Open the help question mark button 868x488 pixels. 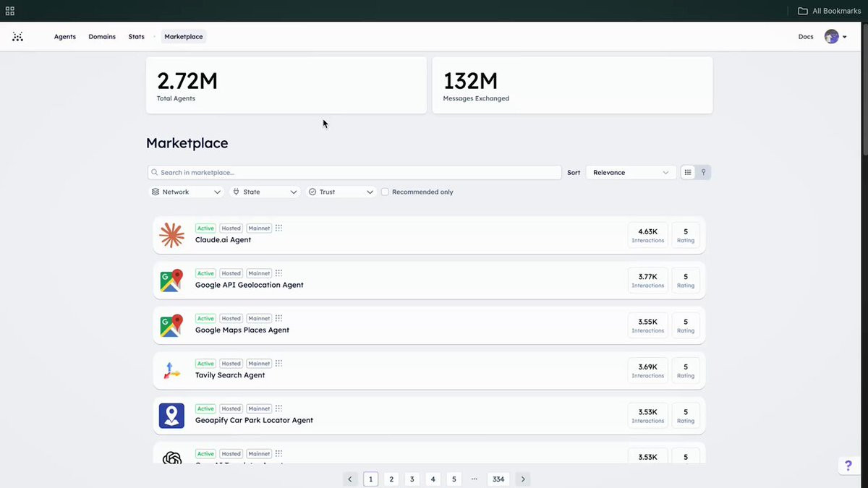(849, 466)
